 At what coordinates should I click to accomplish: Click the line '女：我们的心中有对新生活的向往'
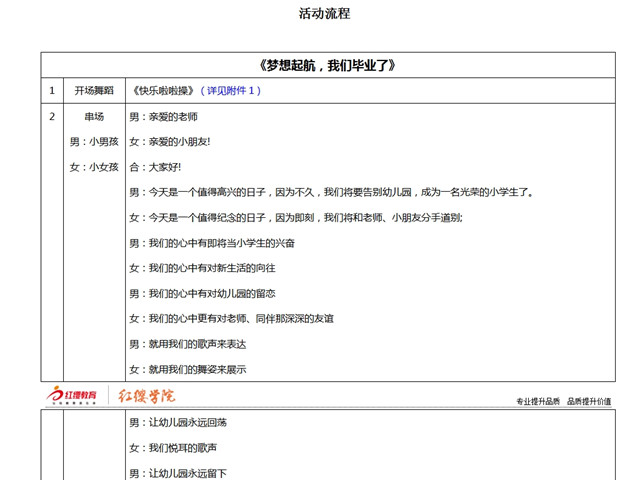(202, 268)
